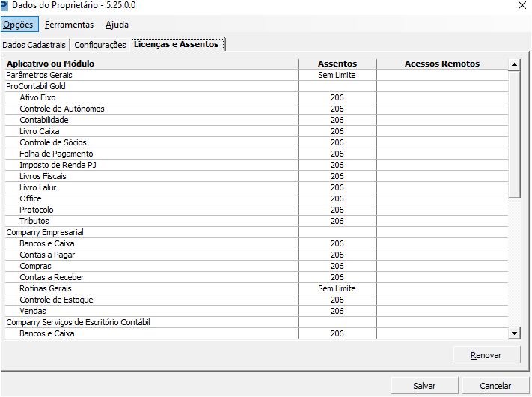Select the Folha de Pagamento row
This screenshot has width=532, height=397.
[x=257, y=154]
